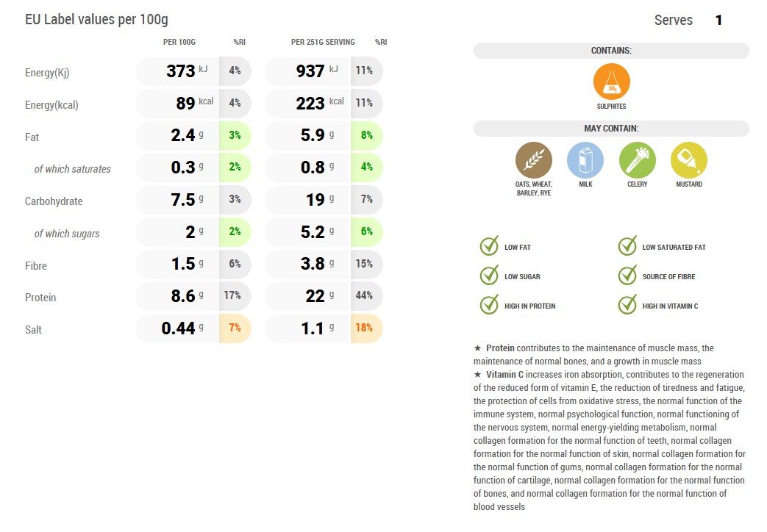Click the Low Sugar checkmark

(489, 276)
